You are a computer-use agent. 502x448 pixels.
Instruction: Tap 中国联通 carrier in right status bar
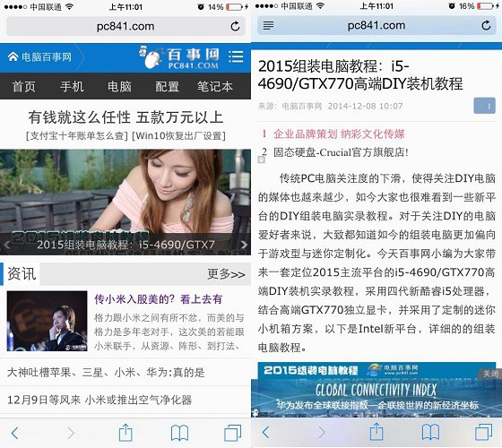[x=297, y=6]
